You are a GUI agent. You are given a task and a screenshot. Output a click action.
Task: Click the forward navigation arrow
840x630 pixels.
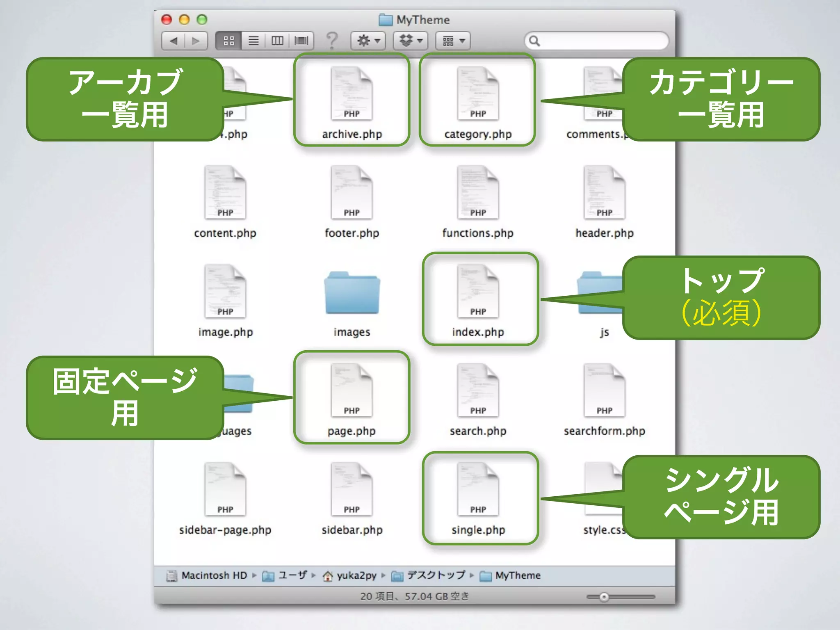coord(196,41)
